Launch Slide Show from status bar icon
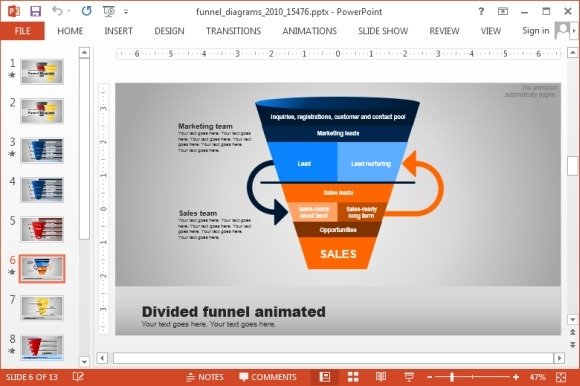The height and width of the screenshot is (386, 580). tap(409, 377)
